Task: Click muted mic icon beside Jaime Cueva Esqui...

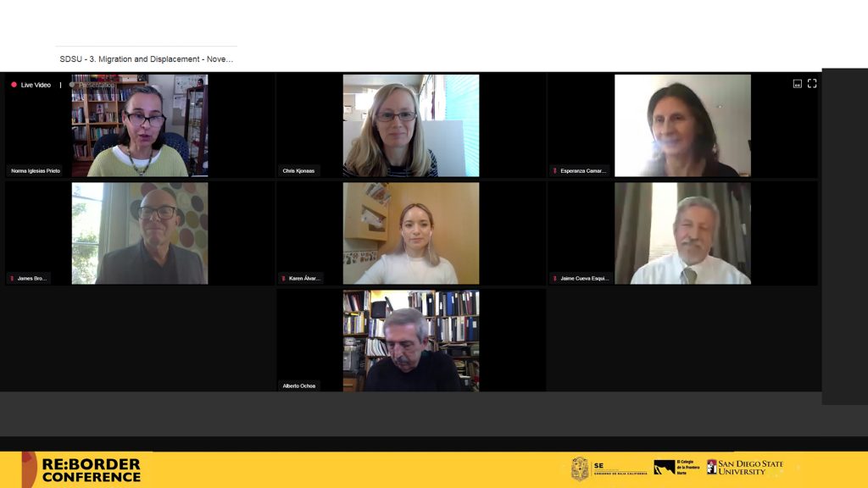Action: 554,278
